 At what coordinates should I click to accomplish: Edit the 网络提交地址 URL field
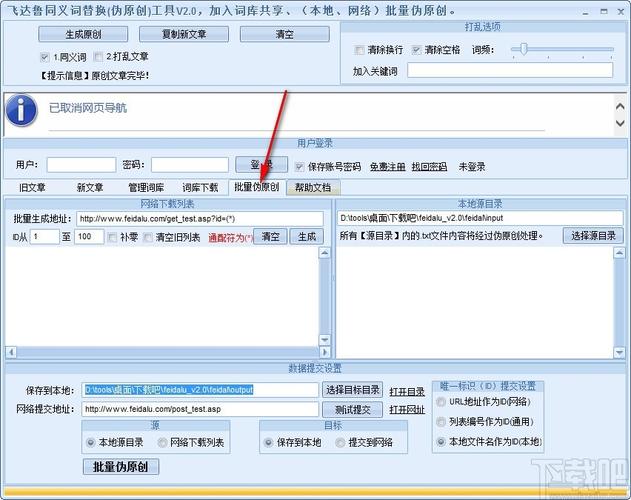200,409
